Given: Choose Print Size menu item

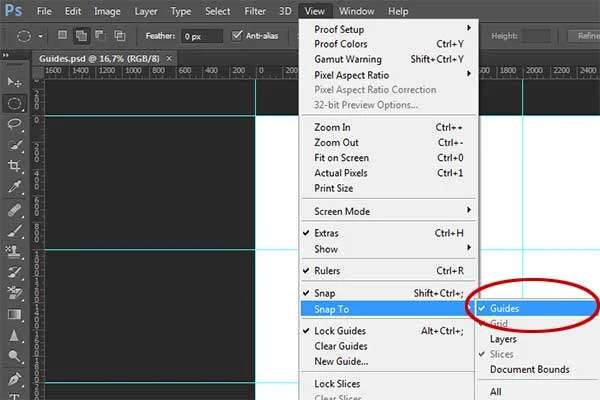Looking at the screenshot, I should click(x=388, y=188).
